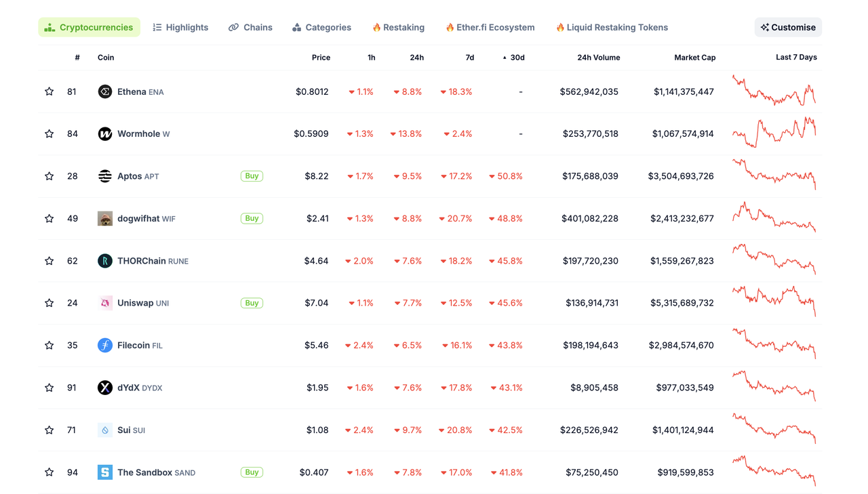Screen dimensions: 868x494
Task: Open the Liquid Restaking Tokens tab
Action: (x=612, y=28)
